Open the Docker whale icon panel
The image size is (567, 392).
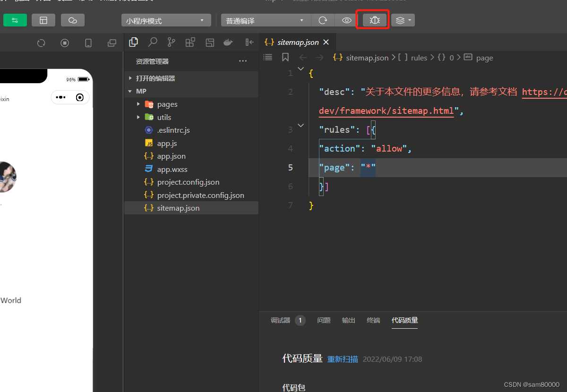pyautogui.click(x=228, y=43)
